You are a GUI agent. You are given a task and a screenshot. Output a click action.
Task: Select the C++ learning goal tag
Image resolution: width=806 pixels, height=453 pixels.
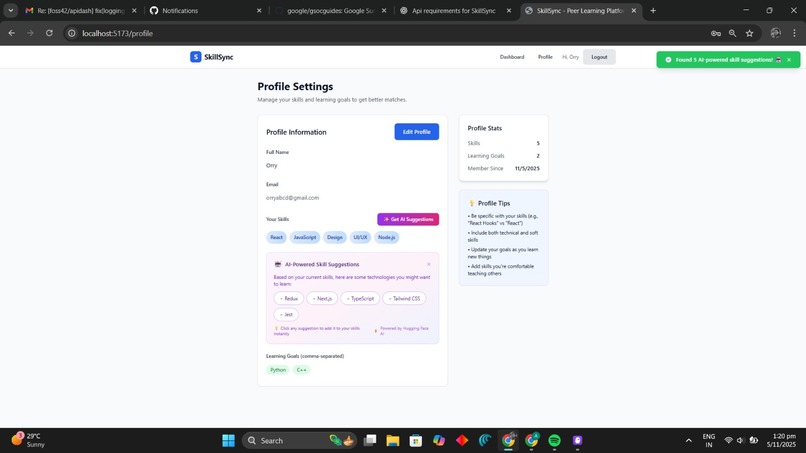302,370
